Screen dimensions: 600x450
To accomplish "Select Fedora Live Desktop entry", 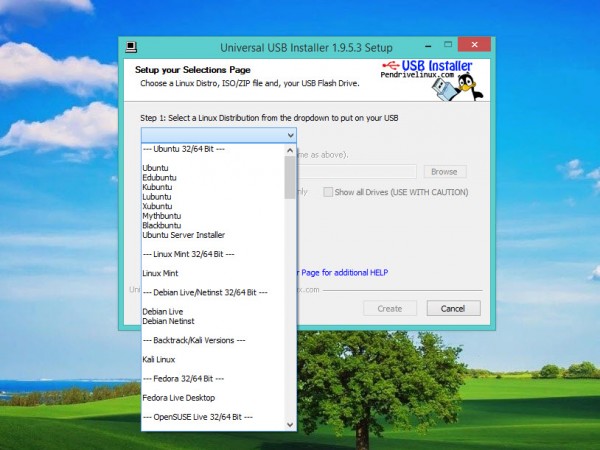I will (x=179, y=398).
